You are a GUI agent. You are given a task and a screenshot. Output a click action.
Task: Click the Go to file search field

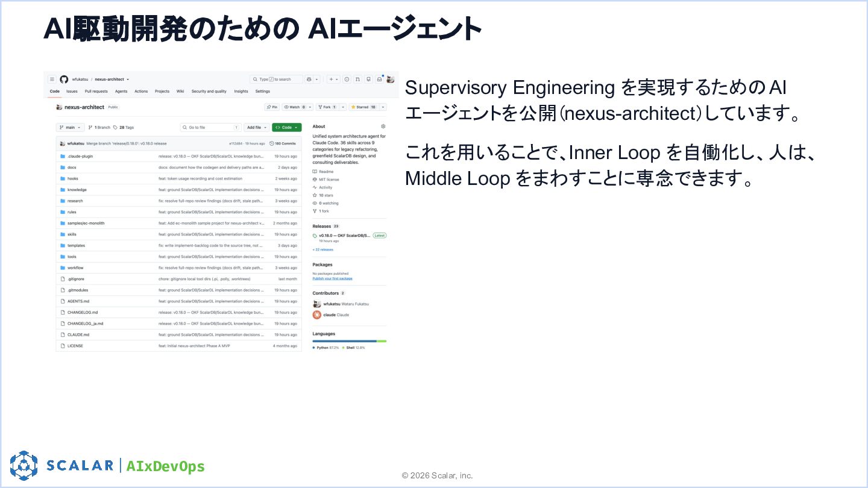tap(211, 128)
